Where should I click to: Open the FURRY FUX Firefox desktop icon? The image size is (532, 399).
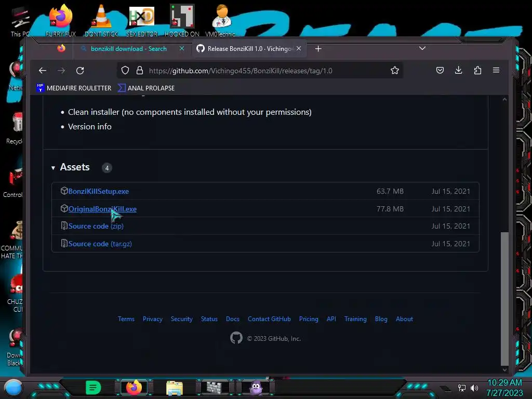point(61,20)
